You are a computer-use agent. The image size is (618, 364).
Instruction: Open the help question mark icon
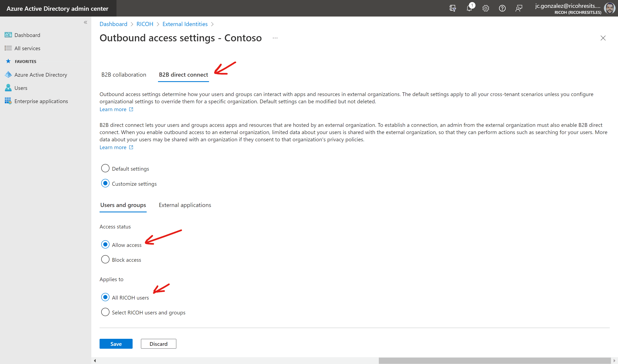click(x=502, y=8)
